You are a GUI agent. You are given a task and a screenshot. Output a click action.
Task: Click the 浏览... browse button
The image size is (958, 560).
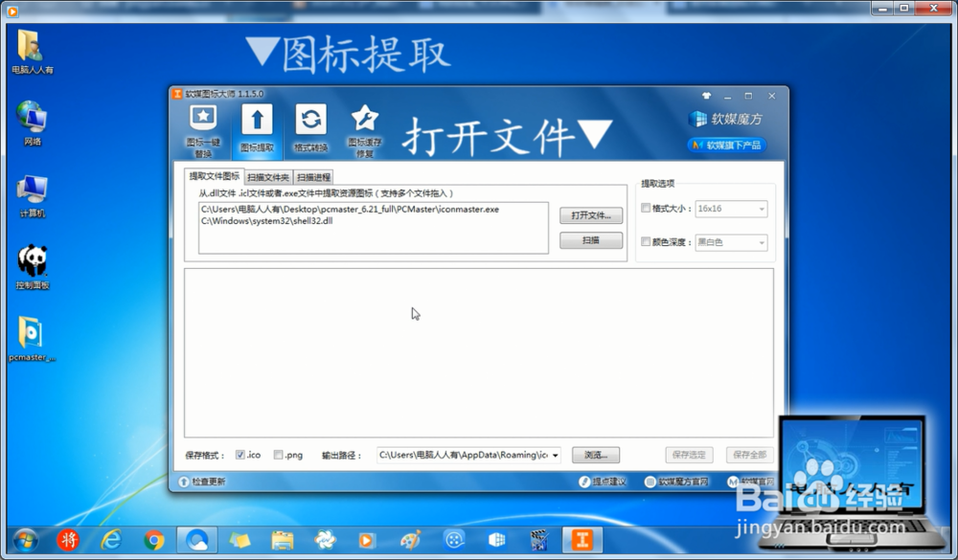[596, 455]
